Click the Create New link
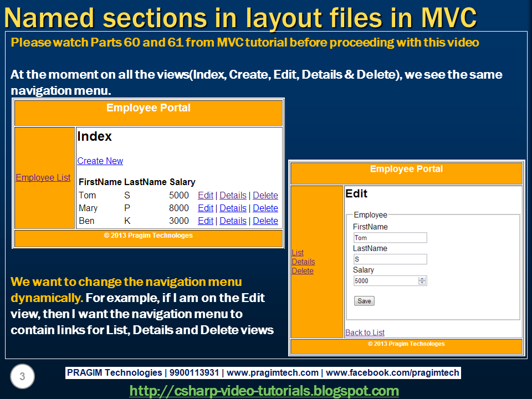532x399 pixels. 100,161
